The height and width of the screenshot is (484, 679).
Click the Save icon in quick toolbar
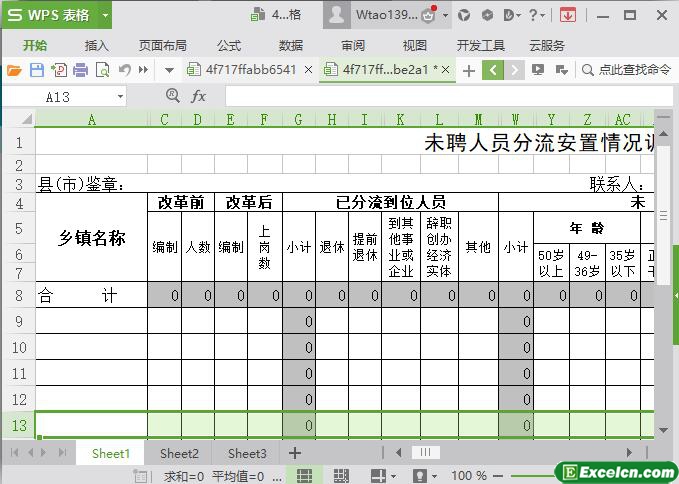click(36, 70)
